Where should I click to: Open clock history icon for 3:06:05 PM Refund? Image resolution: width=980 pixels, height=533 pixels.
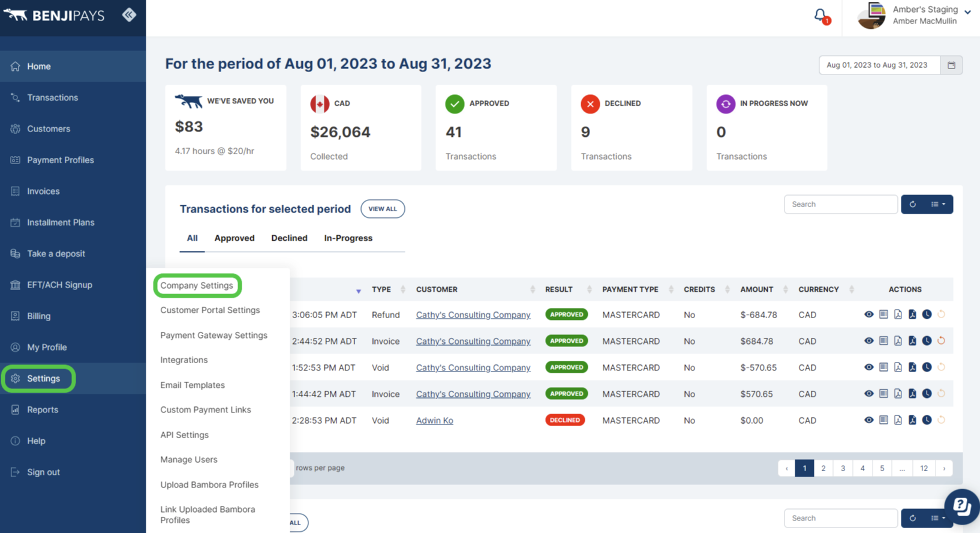pyautogui.click(x=927, y=315)
